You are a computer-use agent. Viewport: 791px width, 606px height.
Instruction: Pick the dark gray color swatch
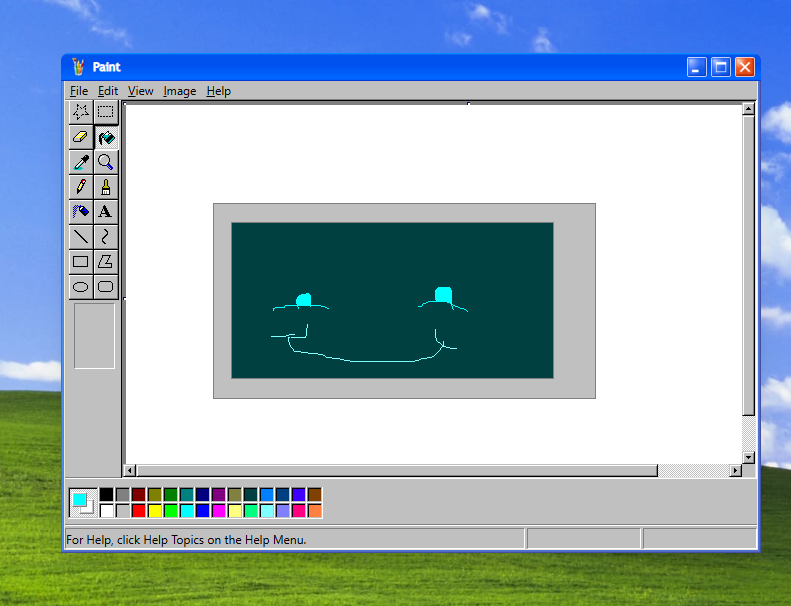click(x=123, y=494)
